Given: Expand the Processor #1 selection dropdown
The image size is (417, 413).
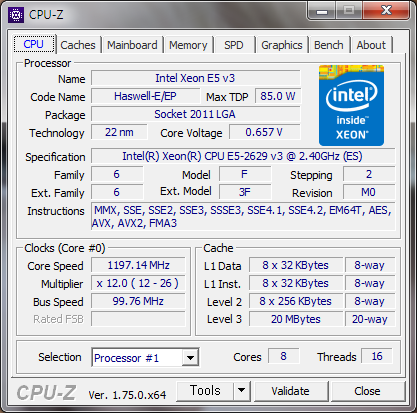Looking at the screenshot, I should click(191, 358).
